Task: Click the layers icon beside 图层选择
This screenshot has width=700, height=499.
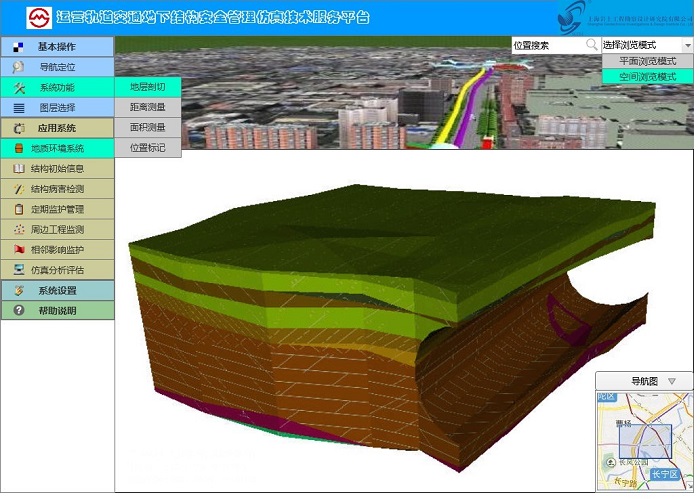Action: pos(19,107)
